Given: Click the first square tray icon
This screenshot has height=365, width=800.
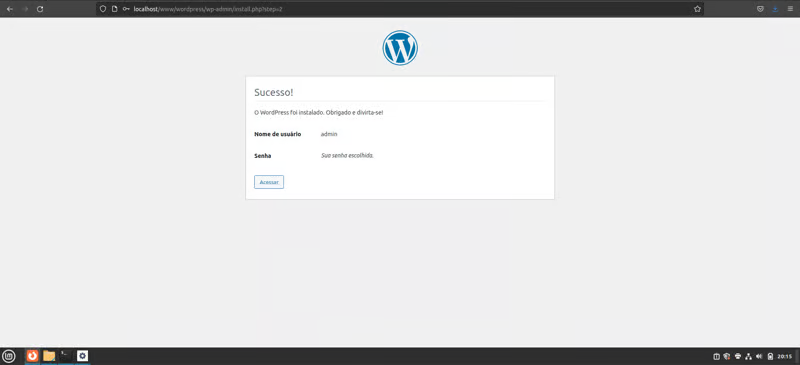Looking at the screenshot, I should 716,356.
